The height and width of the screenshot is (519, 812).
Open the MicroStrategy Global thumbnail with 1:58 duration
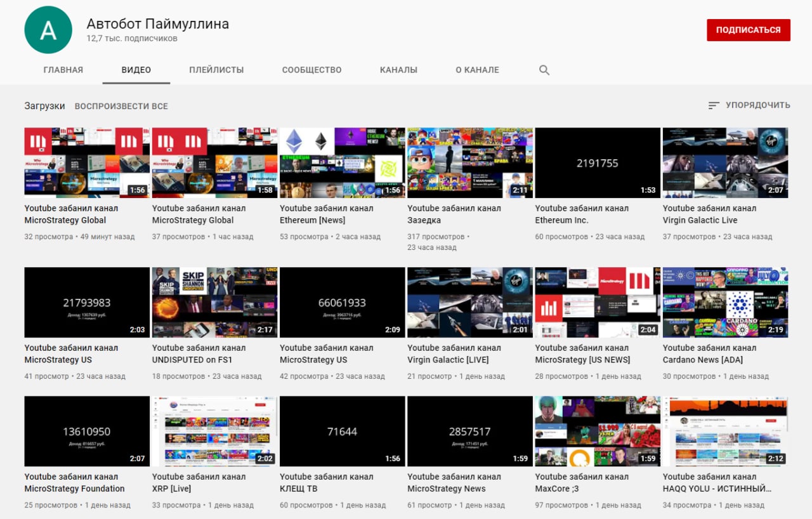[214, 163]
